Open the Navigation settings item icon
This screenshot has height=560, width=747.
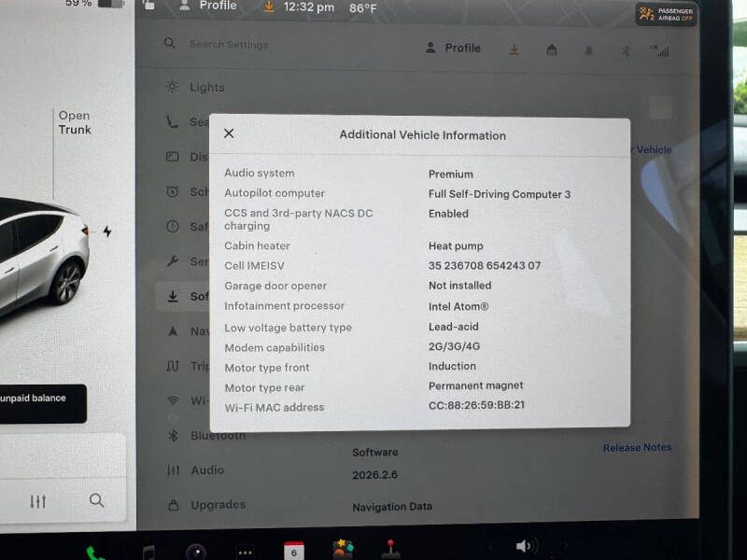tap(173, 331)
